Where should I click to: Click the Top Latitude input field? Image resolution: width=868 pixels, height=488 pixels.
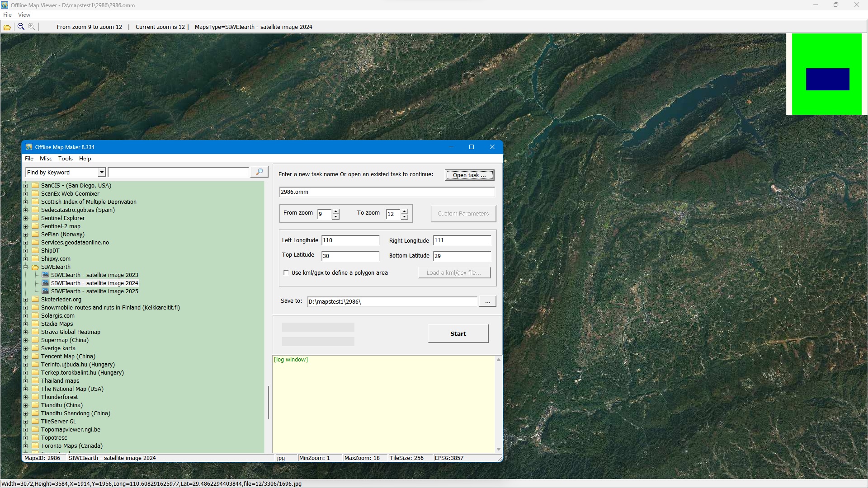click(350, 256)
